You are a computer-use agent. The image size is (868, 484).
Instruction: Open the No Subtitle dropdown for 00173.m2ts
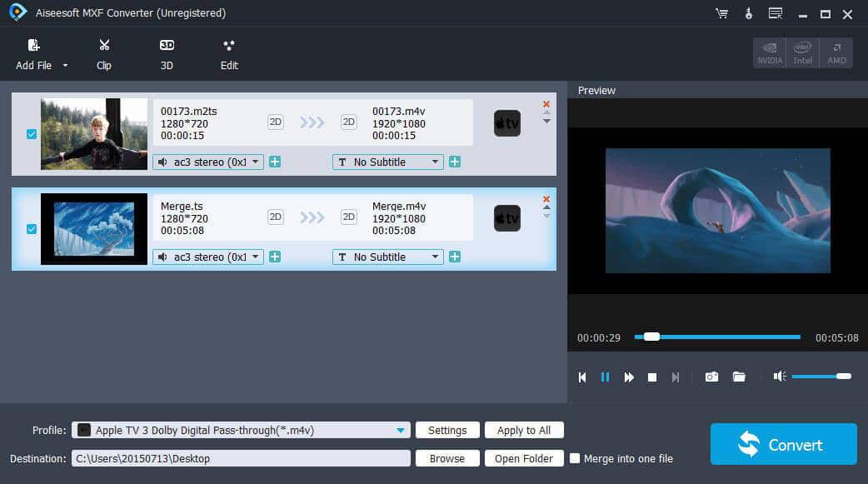(x=387, y=162)
